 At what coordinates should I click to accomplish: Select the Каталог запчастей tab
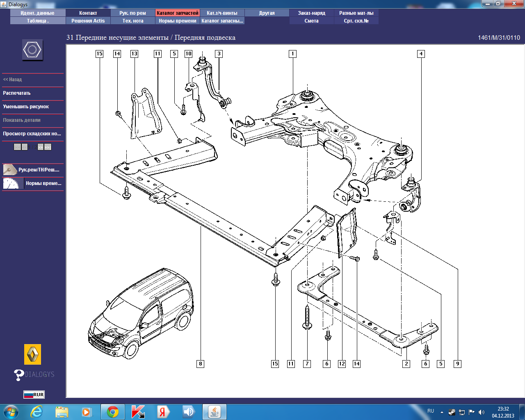coord(178,13)
